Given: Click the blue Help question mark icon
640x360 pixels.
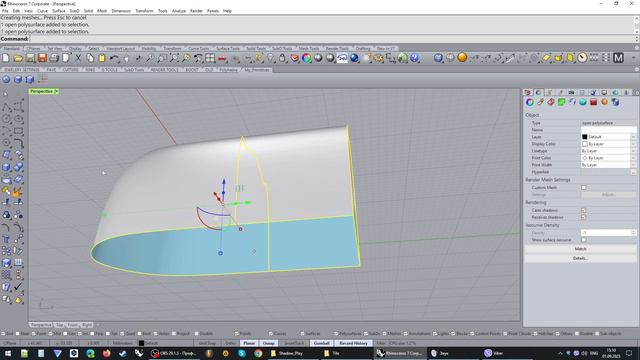Looking at the screenshot, I should click(414, 58).
